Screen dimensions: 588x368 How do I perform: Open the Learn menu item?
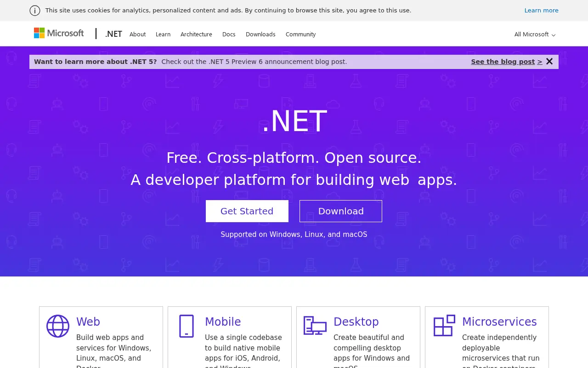[163, 34]
